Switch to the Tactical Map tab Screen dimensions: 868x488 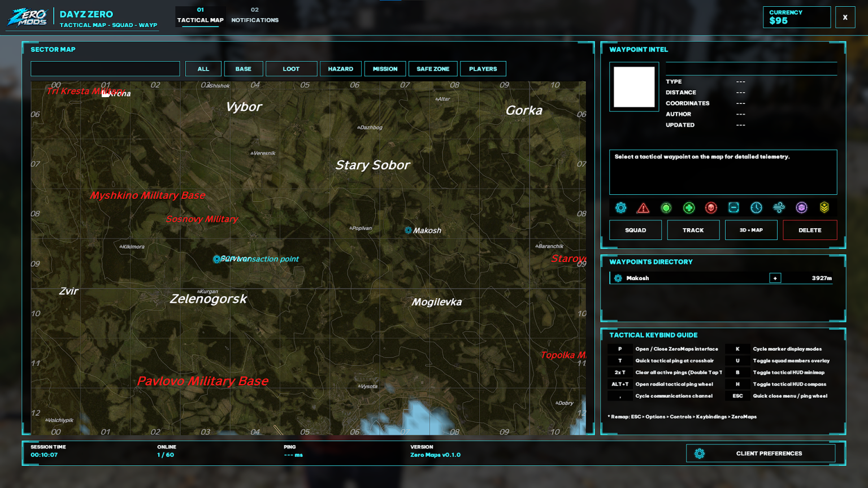(201, 16)
